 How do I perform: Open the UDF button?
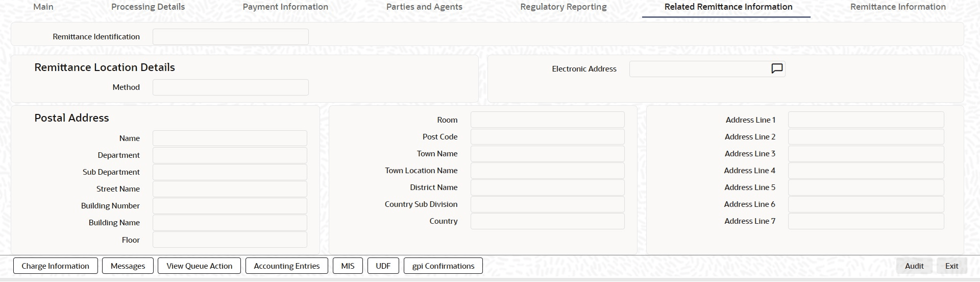tap(383, 266)
